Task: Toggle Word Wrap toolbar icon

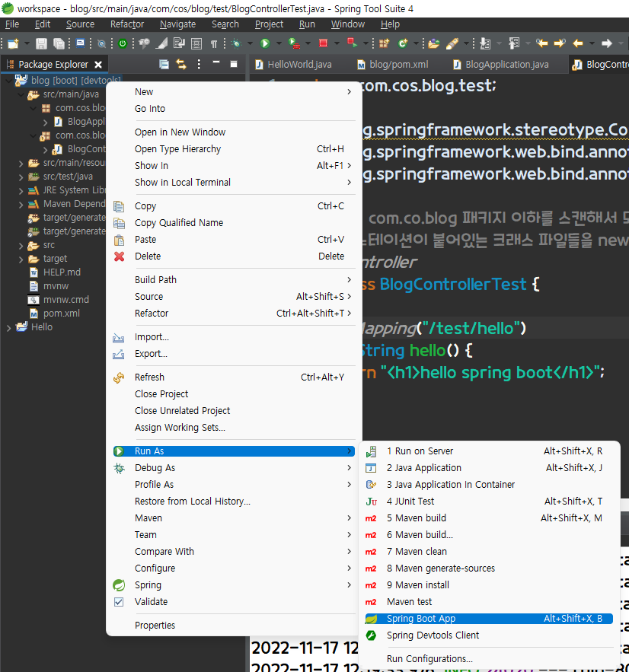Action: (x=179, y=43)
